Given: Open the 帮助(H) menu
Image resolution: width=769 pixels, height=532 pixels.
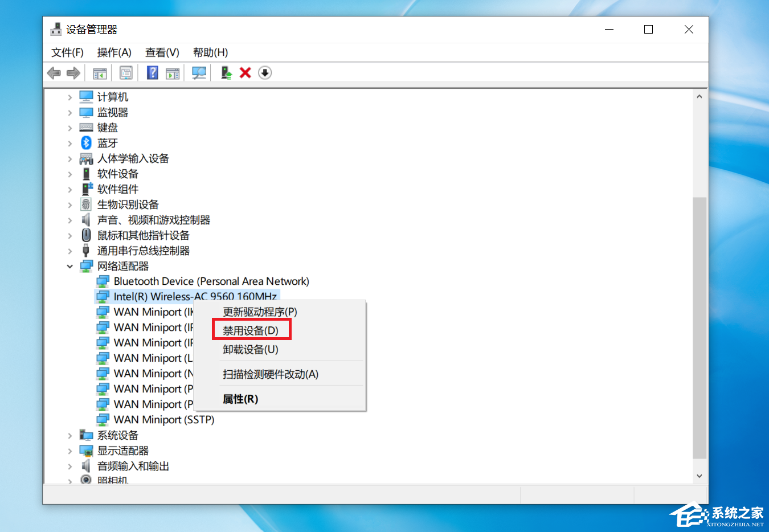Looking at the screenshot, I should 210,52.
